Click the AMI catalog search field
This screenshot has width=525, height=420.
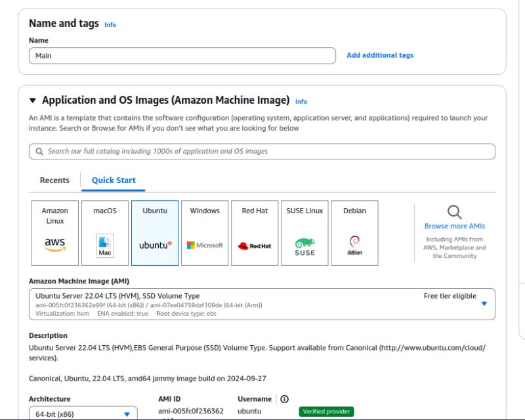[262, 151]
